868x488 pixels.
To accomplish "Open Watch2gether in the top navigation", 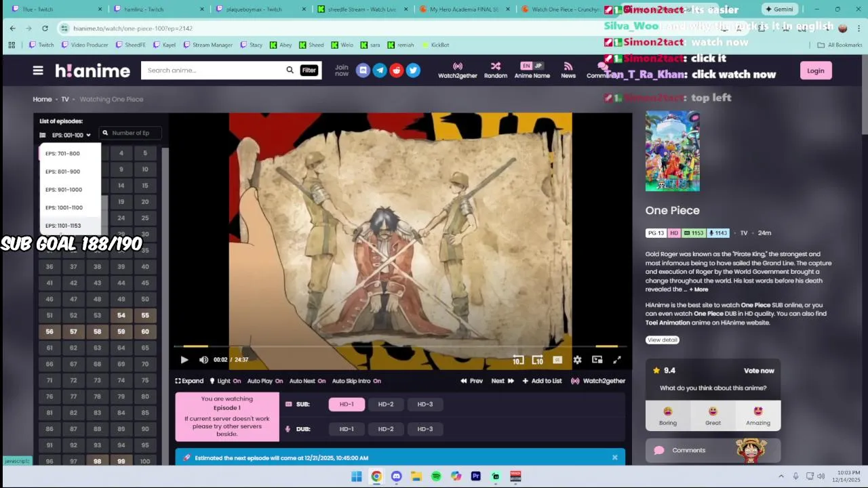I will [458, 70].
